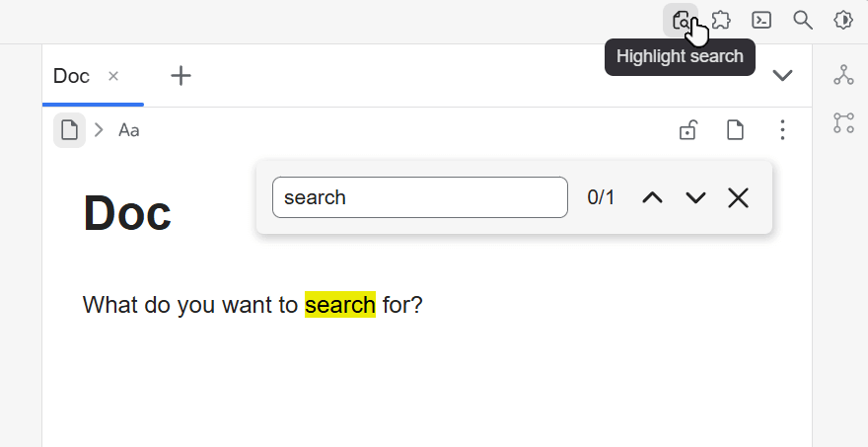Close the find bar
The height and width of the screenshot is (447, 868).
click(738, 197)
